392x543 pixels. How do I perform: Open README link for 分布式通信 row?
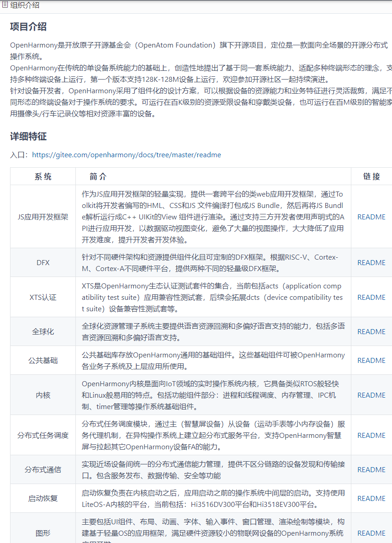coord(371,469)
